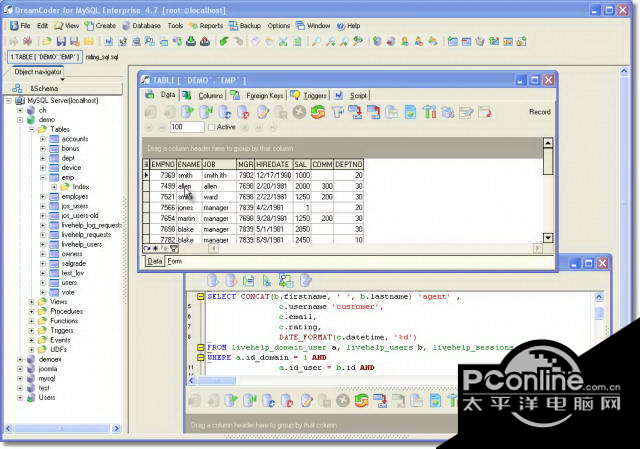Click the blue floppy Save icon in main toolbar
Viewport: 640px width, 449px height.
coord(61,41)
